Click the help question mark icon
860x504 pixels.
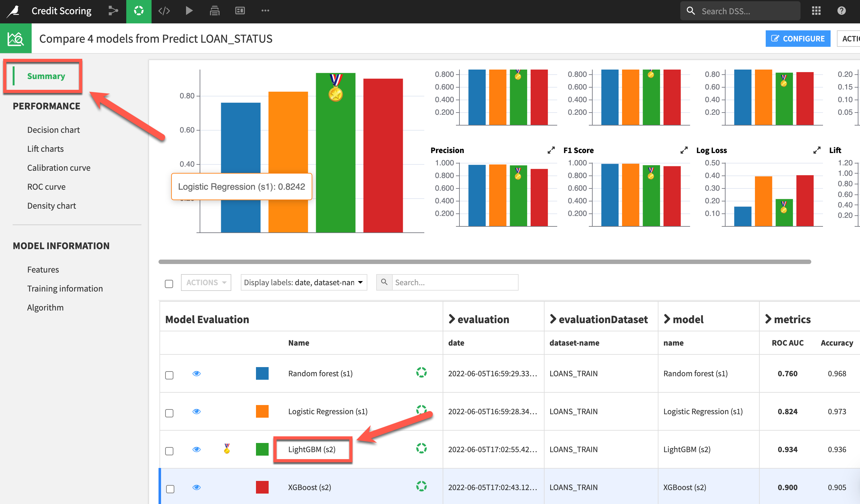841,11
